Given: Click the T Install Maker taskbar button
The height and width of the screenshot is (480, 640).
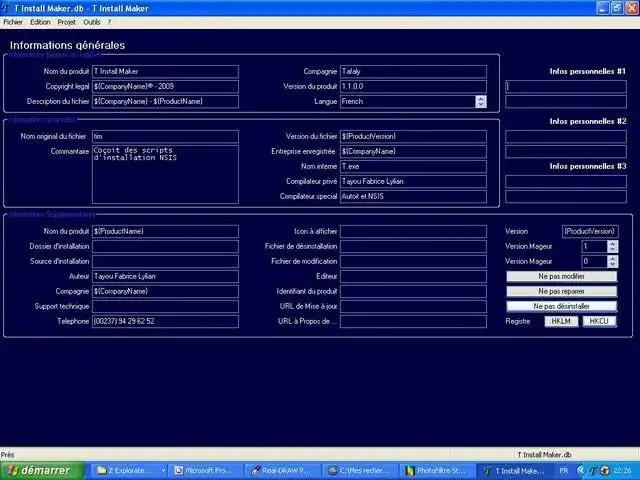Looking at the screenshot, I should (514, 471).
